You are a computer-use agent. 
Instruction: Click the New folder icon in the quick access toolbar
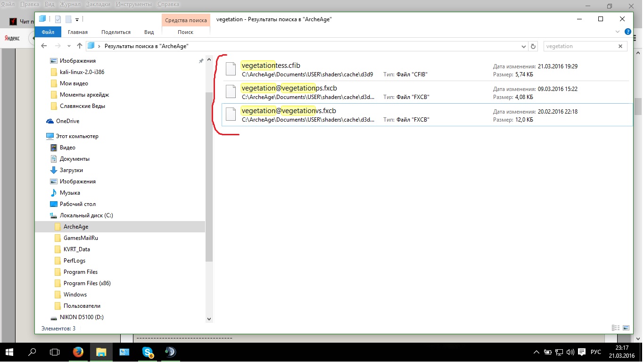click(68, 19)
